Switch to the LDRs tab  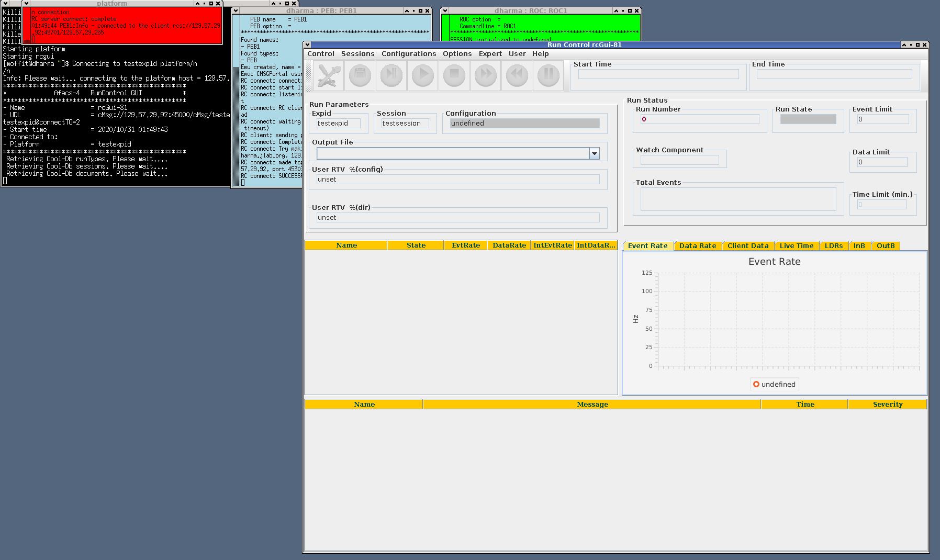833,246
